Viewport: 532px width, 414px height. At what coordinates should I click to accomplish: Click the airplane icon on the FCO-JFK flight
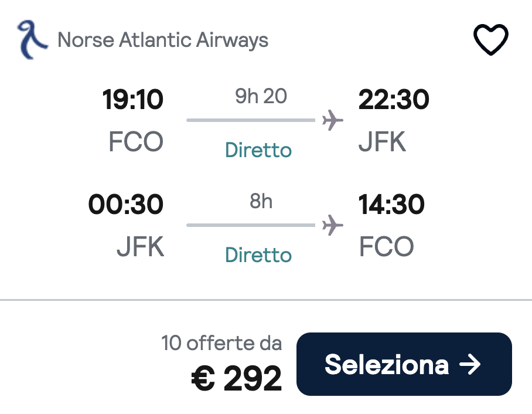click(x=332, y=119)
